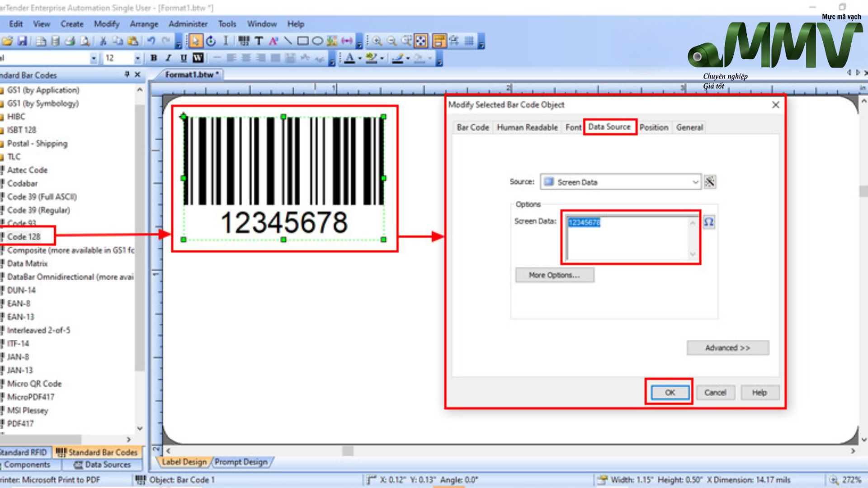The width and height of the screenshot is (868, 488).
Task: Cut the selection with the scissors icon
Action: point(103,41)
